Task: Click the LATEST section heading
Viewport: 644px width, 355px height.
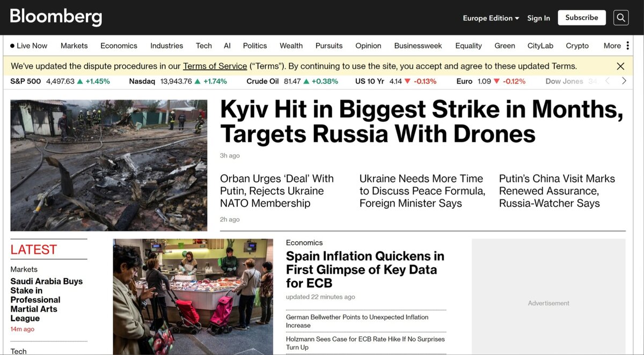Action: (33, 250)
